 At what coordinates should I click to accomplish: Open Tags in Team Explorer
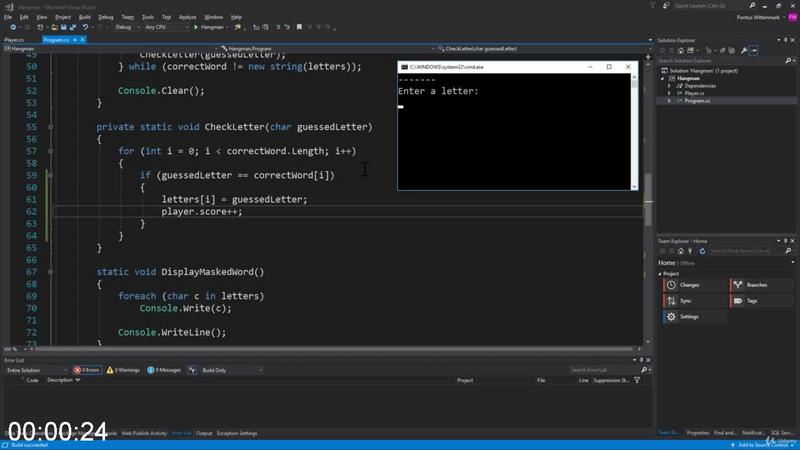762,301
